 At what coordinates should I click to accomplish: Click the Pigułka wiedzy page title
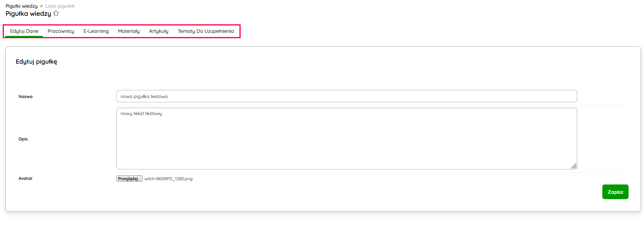pos(28,14)
